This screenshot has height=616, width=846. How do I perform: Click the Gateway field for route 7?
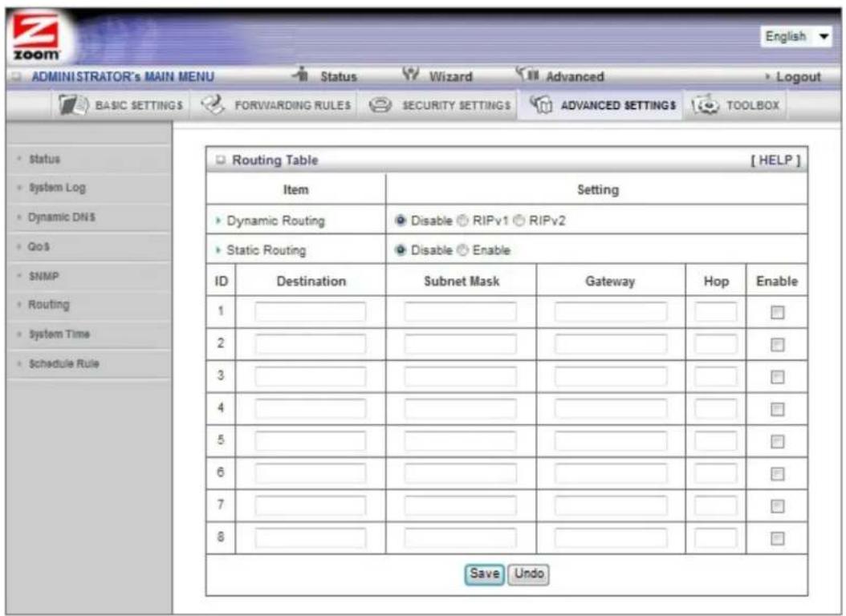(610, 506)
